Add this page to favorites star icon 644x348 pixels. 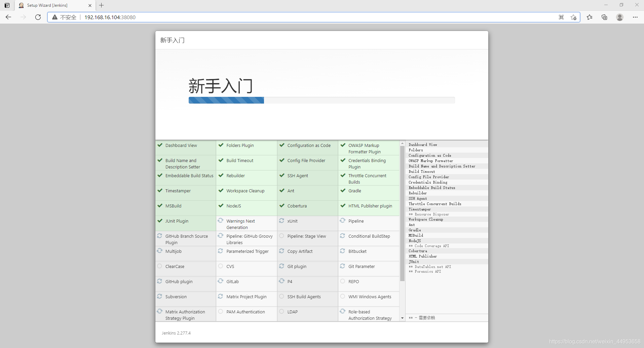(x=573, y=17)
